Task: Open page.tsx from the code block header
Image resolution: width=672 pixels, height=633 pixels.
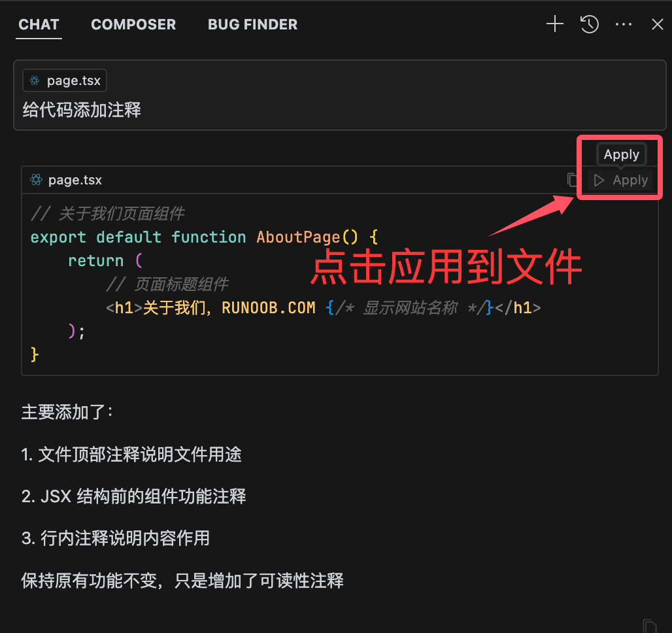Action: (75, 180)
